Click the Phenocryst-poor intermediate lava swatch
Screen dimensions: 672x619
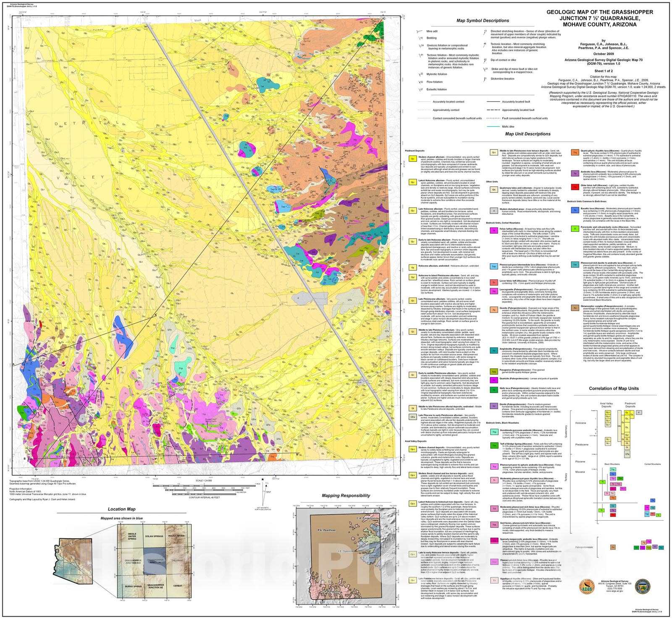[x=494, y=266]
